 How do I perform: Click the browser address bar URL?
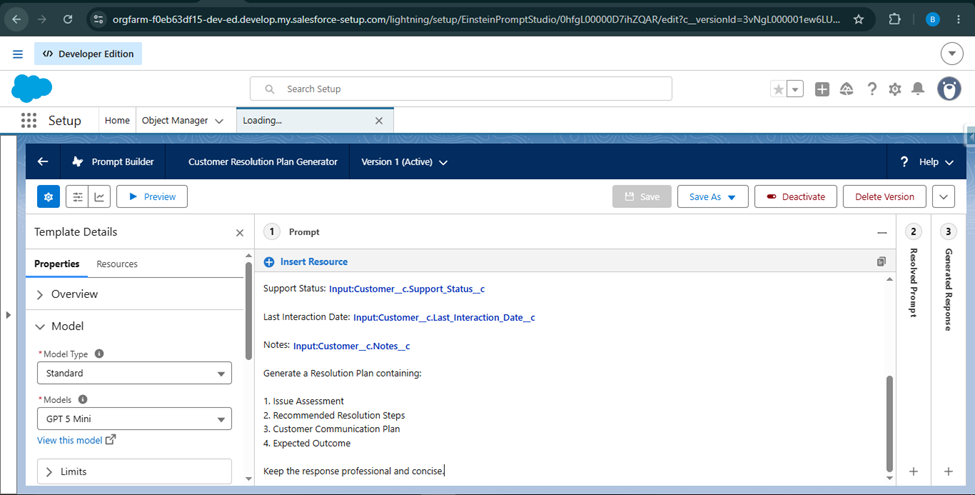[476, 19]
